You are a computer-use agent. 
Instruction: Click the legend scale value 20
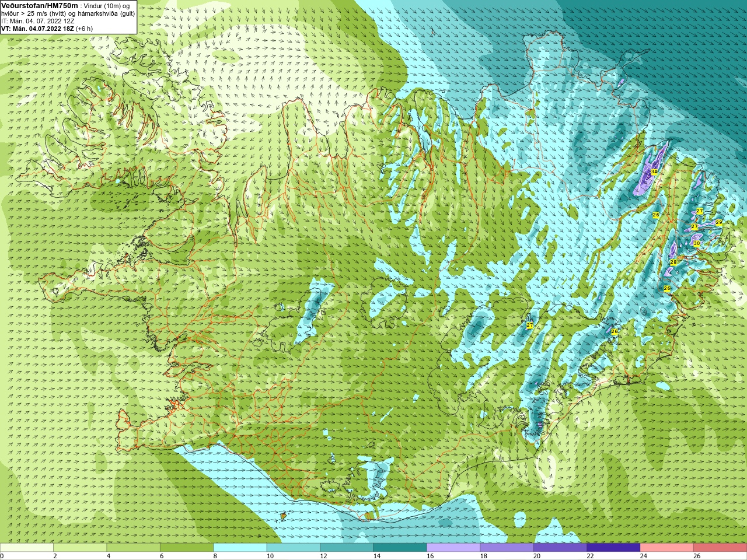[537, 556]
